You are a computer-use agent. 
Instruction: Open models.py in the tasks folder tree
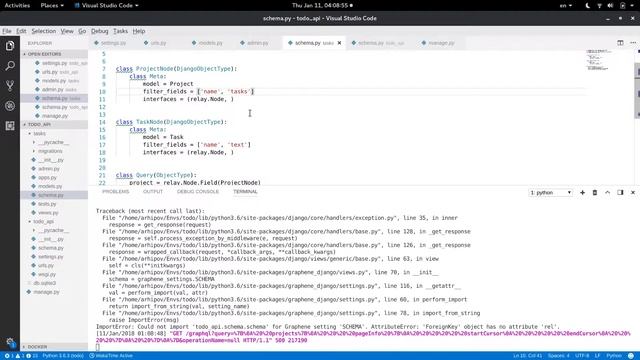tap(50, 187)
